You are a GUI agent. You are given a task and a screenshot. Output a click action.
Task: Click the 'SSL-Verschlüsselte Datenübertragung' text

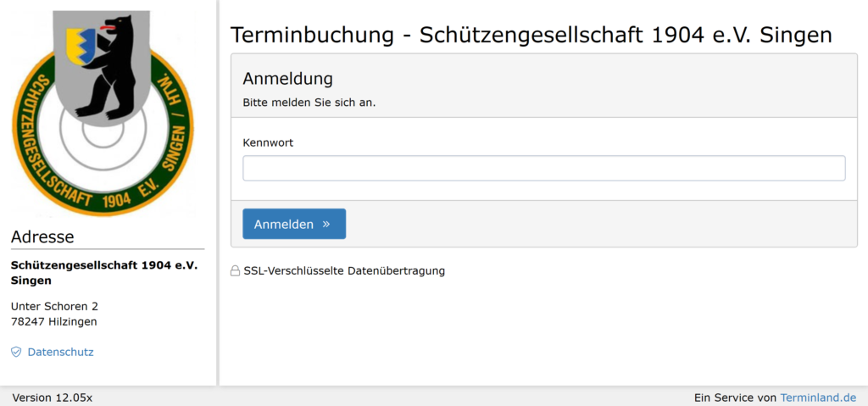click(344, 271)
